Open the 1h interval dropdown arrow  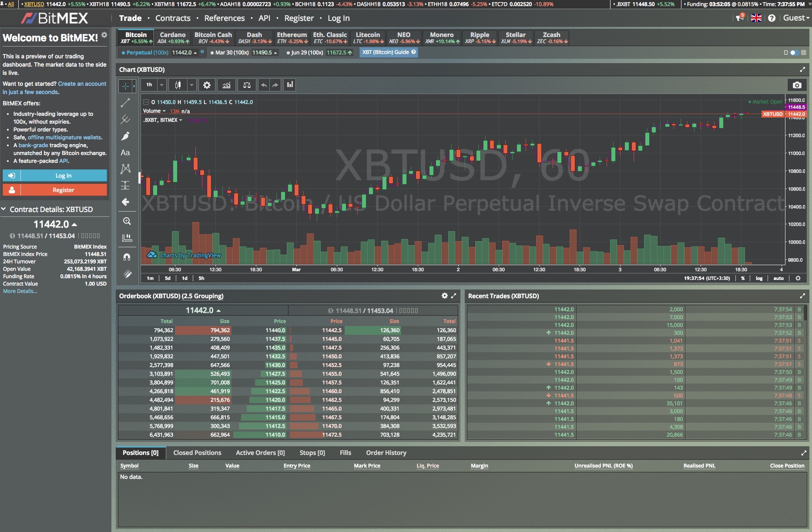click(x=161, y=85)
